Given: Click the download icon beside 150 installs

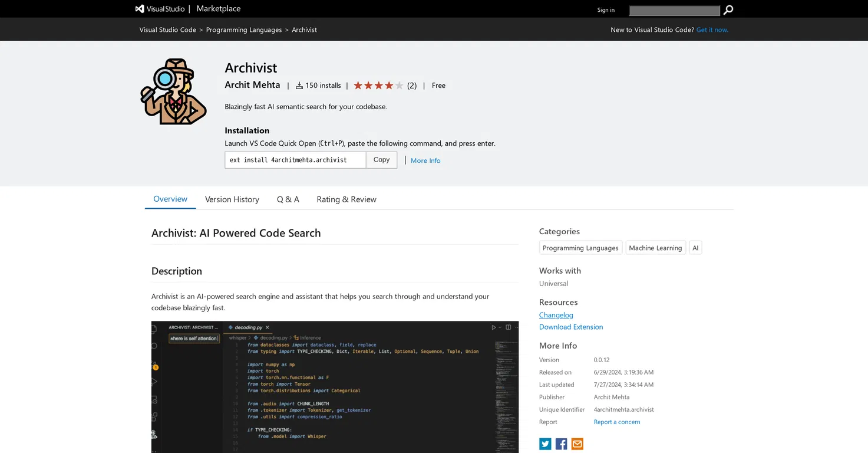Looking at the screenshot, I should 299,86.
